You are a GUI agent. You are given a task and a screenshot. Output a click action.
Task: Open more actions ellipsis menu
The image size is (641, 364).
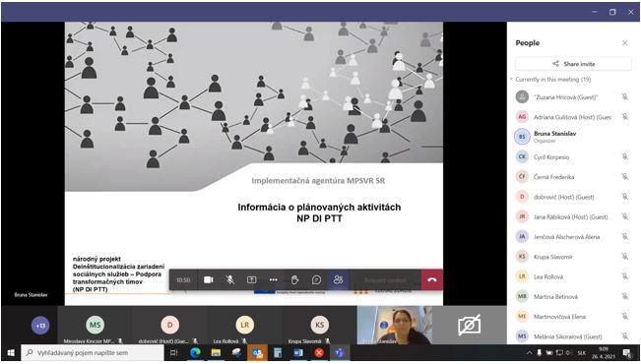click(x=273, y=279)
